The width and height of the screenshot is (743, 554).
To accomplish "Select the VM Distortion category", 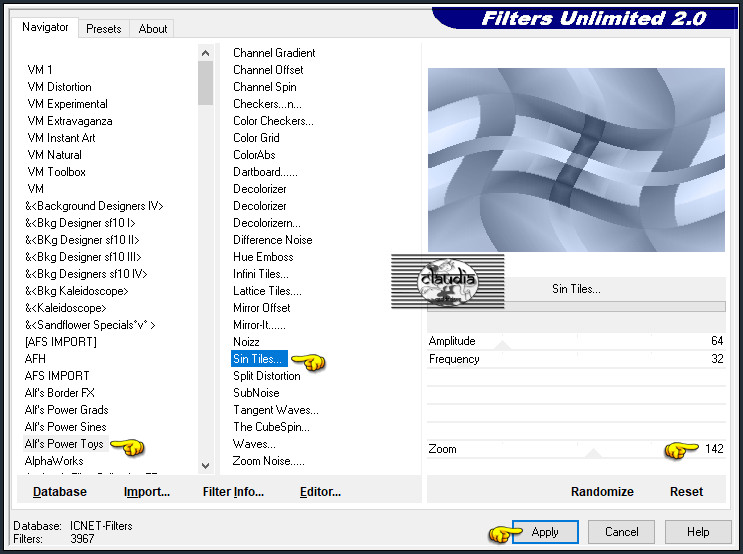I will 60,87.
